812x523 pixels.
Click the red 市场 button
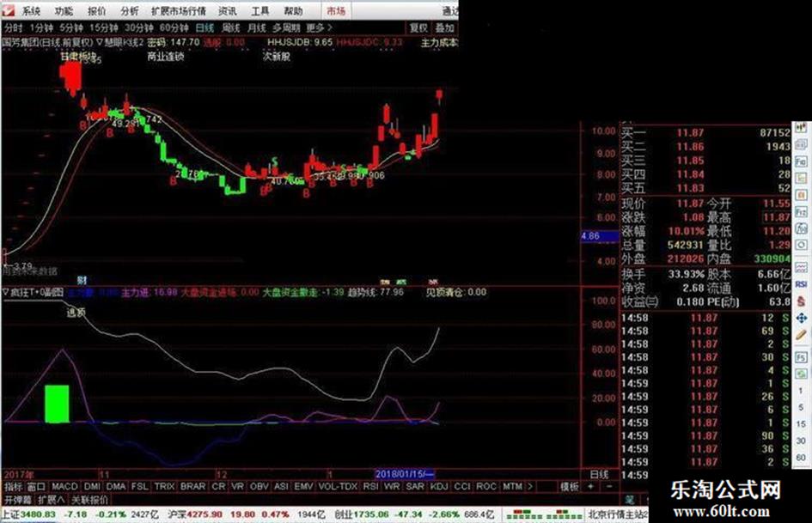[336, 10]
